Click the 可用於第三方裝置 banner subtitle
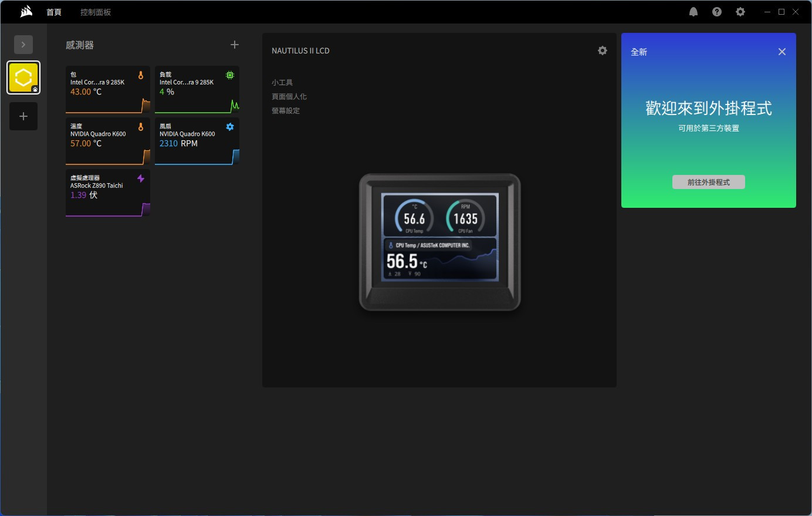 tap(709, 128)
